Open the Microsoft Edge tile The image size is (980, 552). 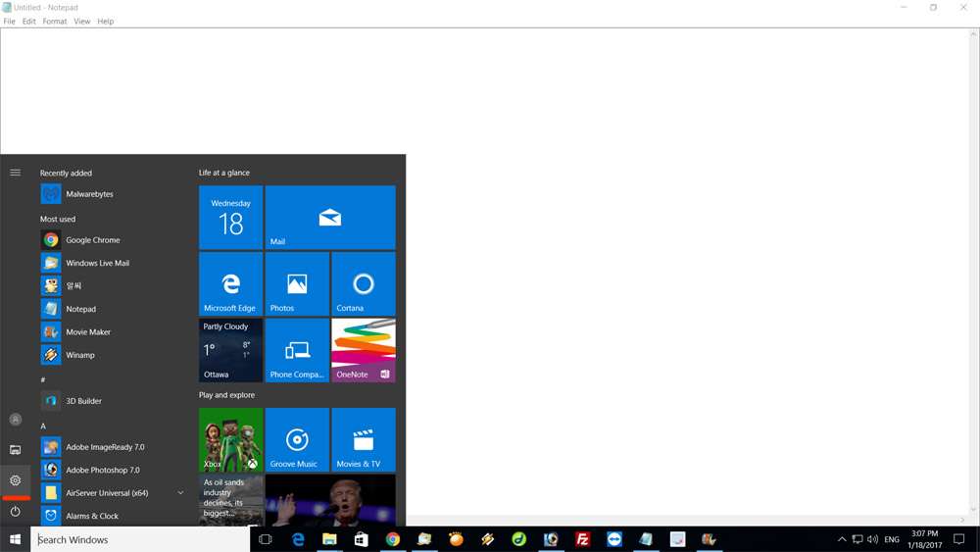[230, 283]
